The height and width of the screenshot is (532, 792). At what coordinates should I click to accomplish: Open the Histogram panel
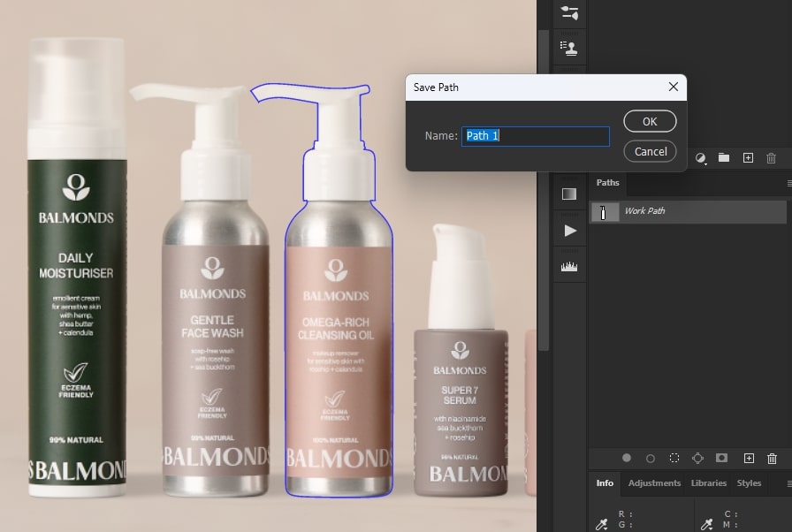(569, 265)
